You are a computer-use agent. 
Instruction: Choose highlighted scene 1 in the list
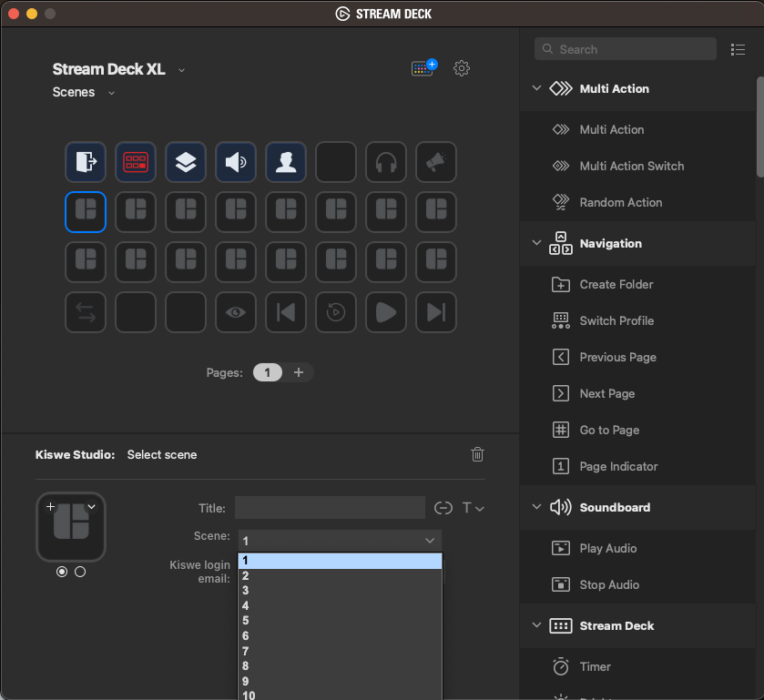pyautogui.click(x=340, y=561)
